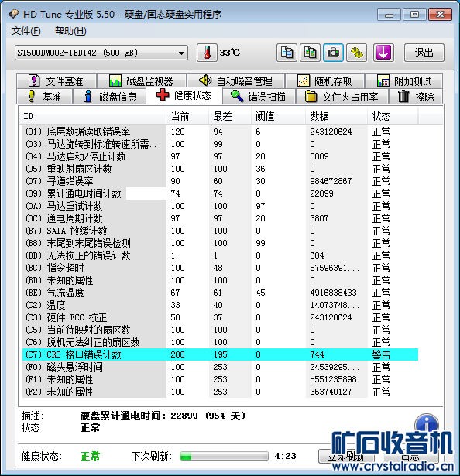Switch to the 擦除 tab
The height and width of the screenshot is (476, 460).
[416, 97]
